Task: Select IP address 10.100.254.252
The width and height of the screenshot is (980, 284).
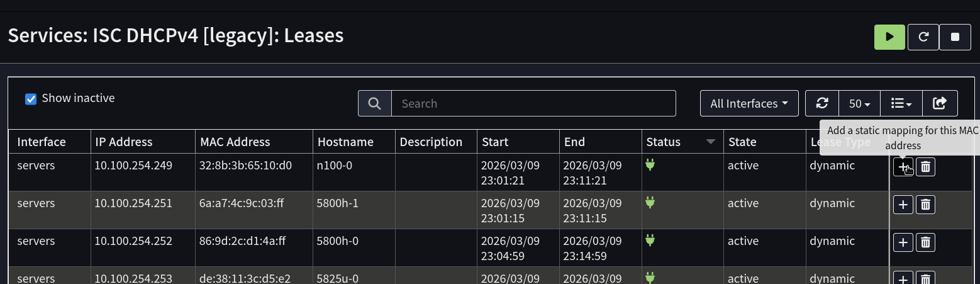Action: pyautogui.click(x=133, y=241)
